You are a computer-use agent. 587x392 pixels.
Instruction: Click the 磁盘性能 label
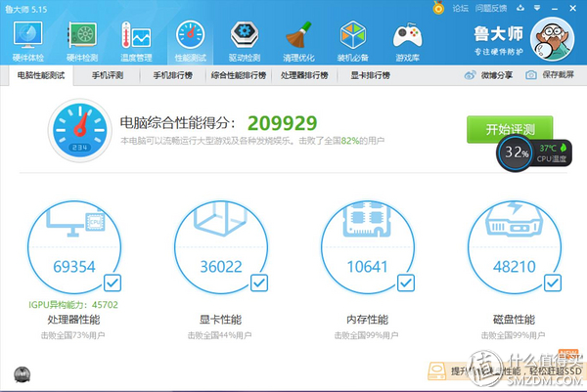pyautogui.click(x=514, y=320)
